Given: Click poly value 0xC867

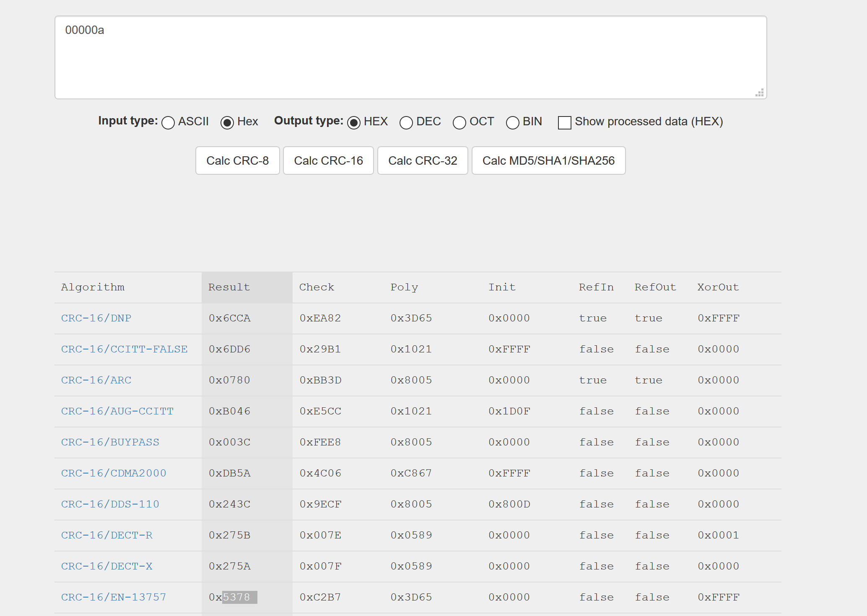Looking at the screenshot, I should click(411, 473).
